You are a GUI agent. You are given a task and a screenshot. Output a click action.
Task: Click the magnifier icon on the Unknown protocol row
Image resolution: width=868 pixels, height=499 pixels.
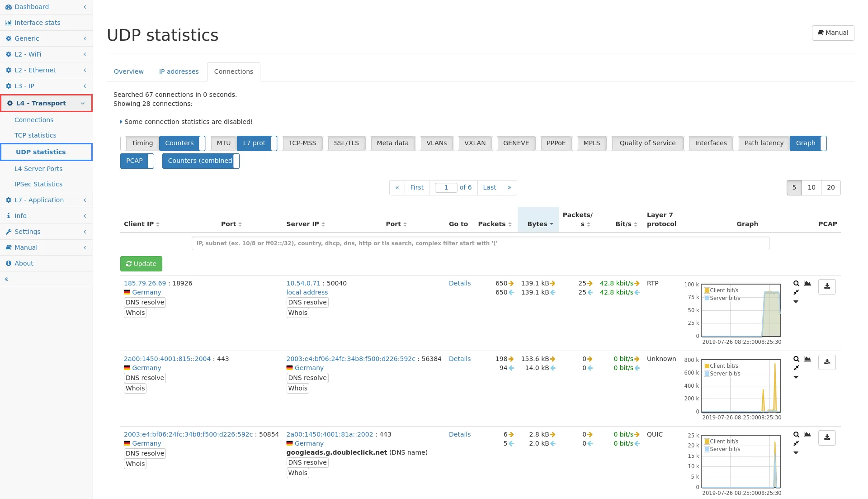[x=796, y=359]
